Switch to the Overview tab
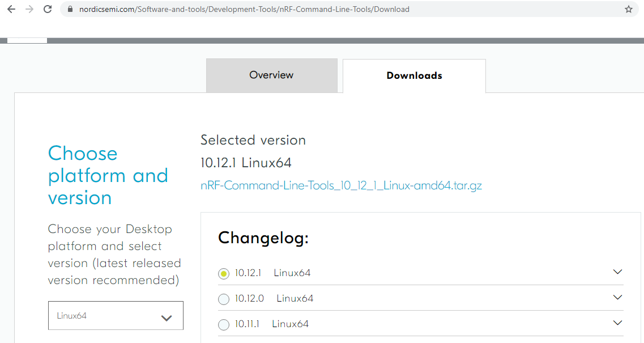 [x=271, y=75]
